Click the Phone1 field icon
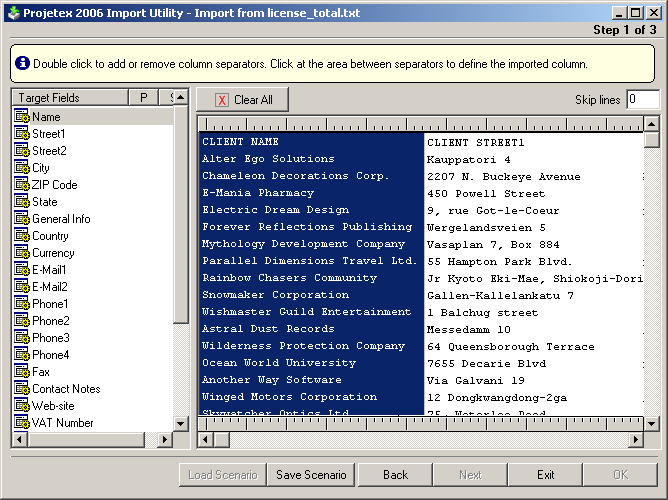Screen dimensions: 668x500 22,304
